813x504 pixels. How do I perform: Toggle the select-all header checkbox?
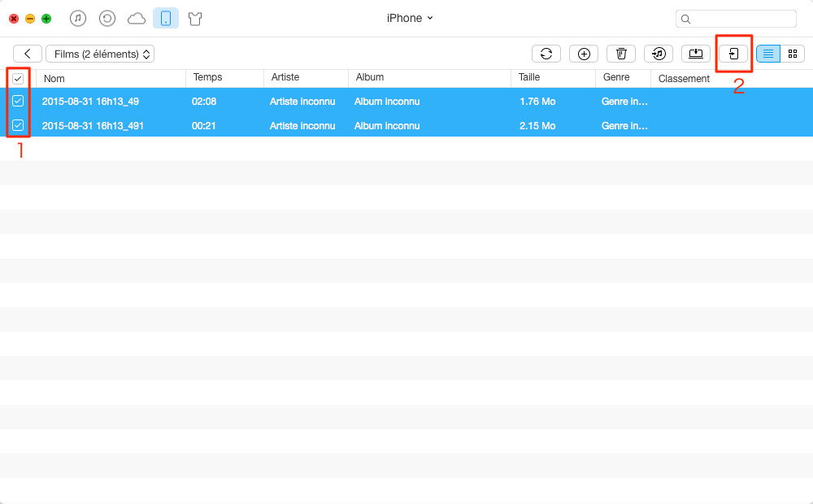point(18,79)
